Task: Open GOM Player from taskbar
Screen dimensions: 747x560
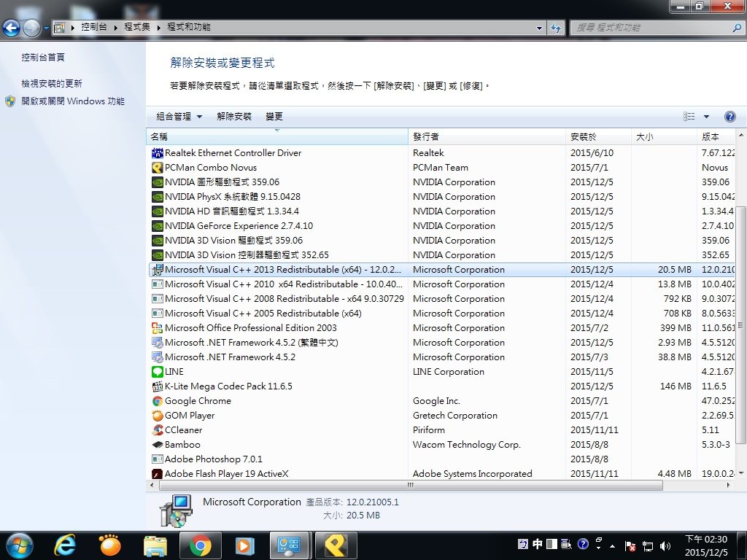Action: click(109, 545)
